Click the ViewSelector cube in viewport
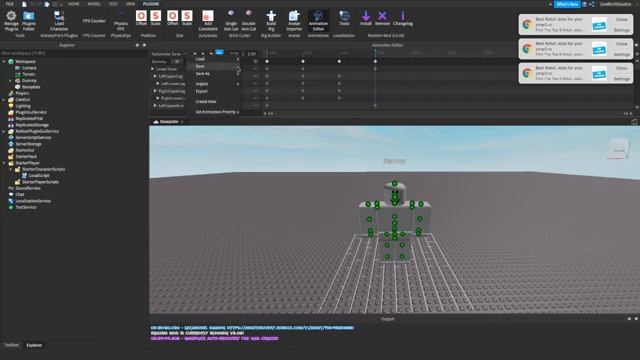640x360 pixels. 618,149
